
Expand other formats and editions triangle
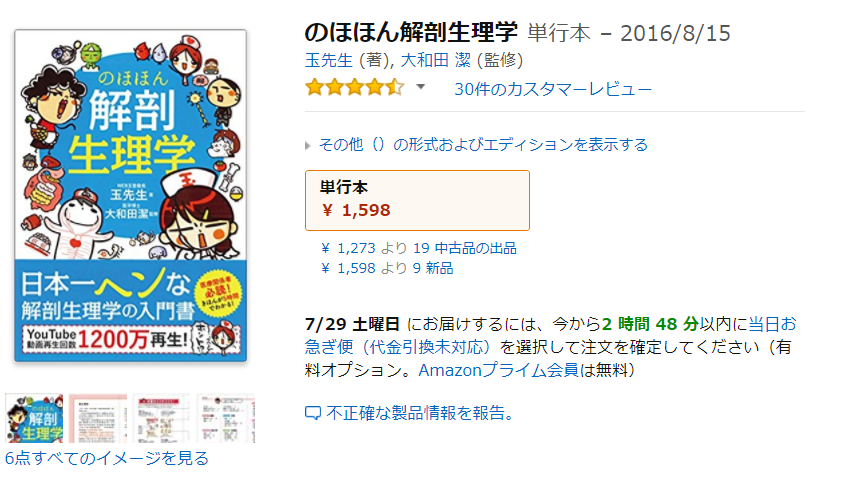click(x=309, y=145)
